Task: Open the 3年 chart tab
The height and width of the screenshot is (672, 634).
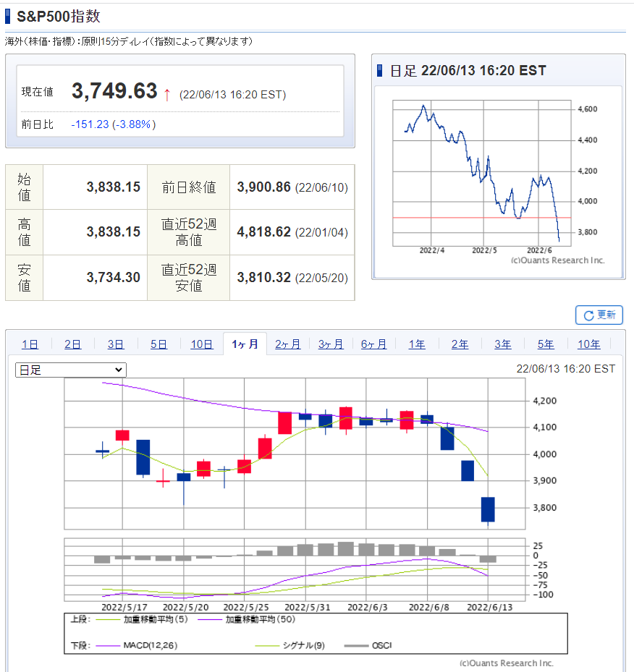Action: (x=503, y=344)
